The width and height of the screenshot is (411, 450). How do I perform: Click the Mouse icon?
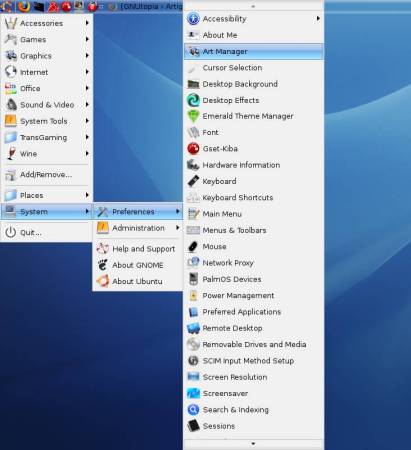pyautogui.click(x=193, y=247)
